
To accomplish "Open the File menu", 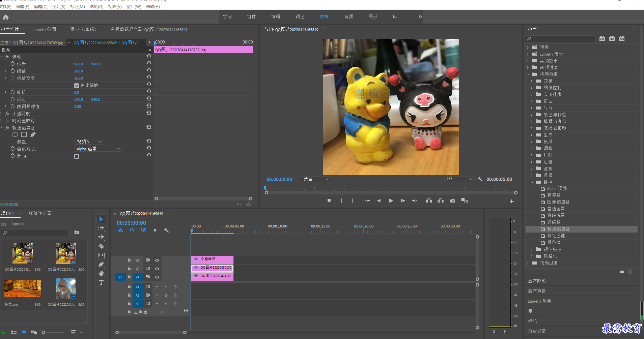I will pos(6,7).
